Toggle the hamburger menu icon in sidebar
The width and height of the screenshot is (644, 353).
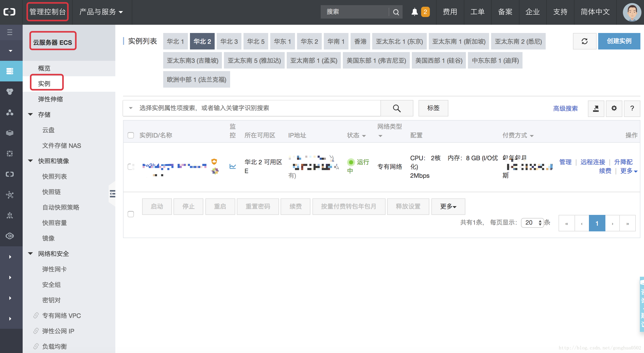[x=10, y=32]
